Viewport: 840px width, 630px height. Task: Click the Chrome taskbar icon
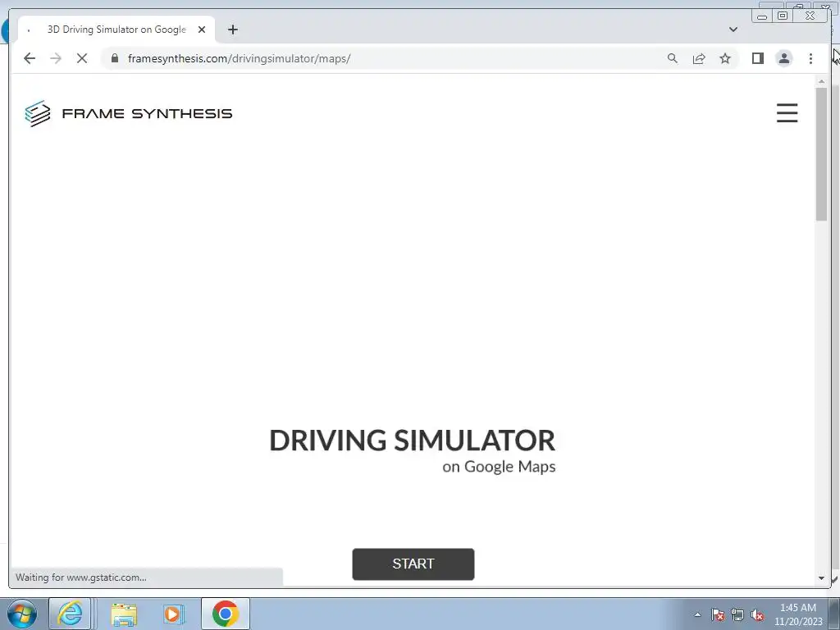(x=225, y=614)
